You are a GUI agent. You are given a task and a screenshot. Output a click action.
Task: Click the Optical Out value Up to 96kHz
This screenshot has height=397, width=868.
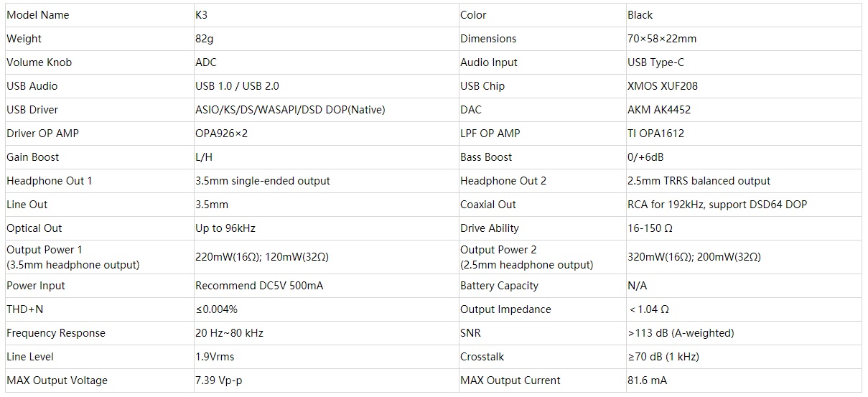pos(225,228)
